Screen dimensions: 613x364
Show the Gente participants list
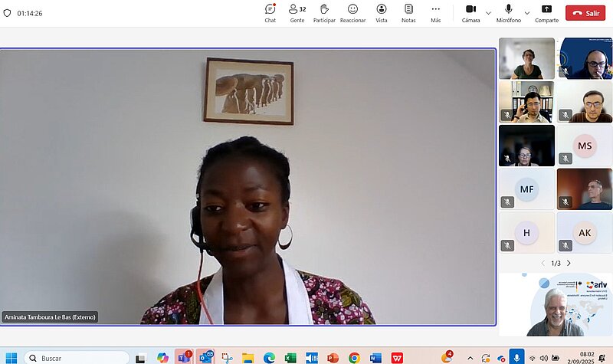click(x=297, y=13)
